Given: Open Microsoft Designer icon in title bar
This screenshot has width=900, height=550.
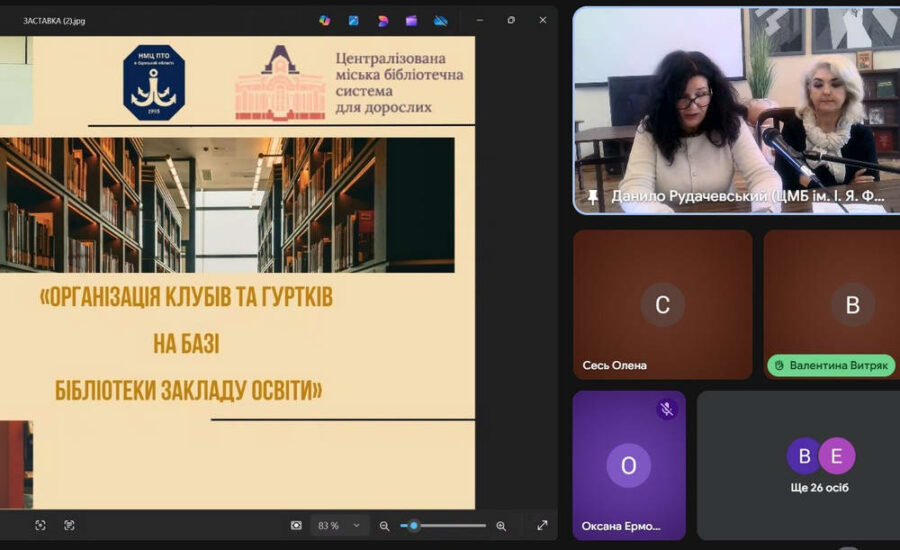Looking at the screenshot, I should 382,20.
